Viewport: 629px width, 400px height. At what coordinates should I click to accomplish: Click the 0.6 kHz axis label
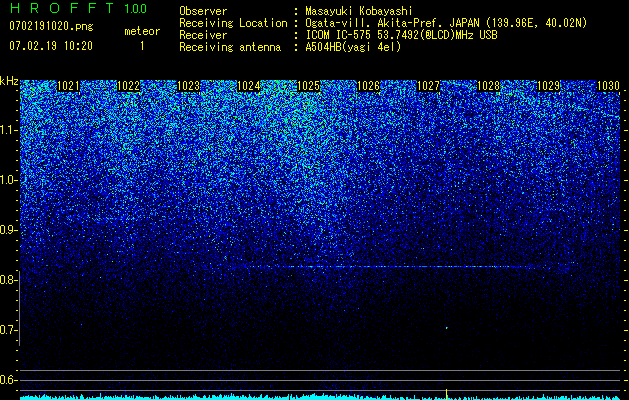[x=8, y=380]
